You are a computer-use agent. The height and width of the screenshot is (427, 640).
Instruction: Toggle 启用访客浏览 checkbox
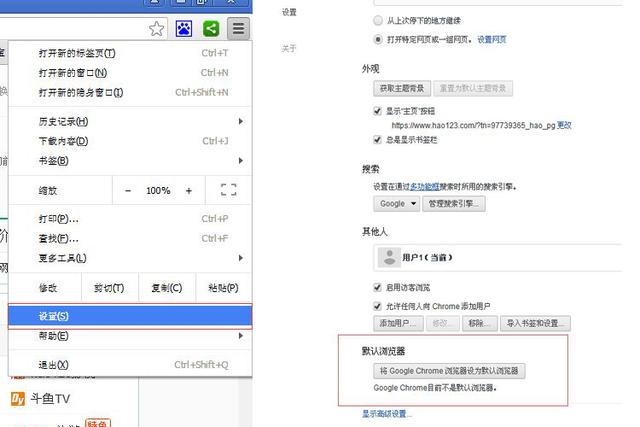(x=378, y=287)
